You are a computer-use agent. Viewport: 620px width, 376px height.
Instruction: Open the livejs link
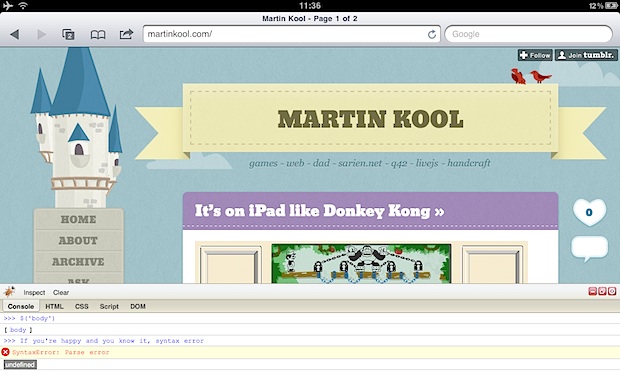[427, 163]
